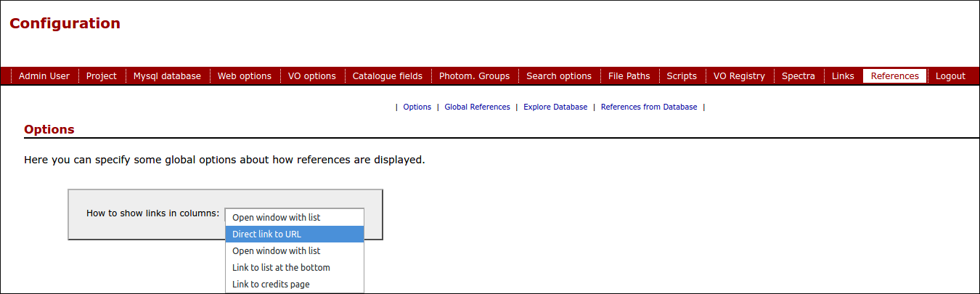This screenshot has width=980, height=294.
Task: Open the VO options tab
Action: click(x=312, y=75)
